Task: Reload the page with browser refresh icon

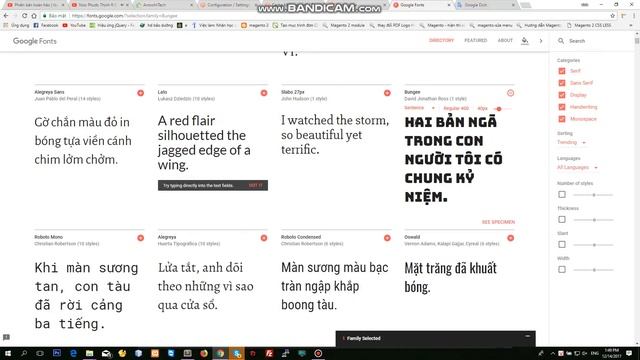Action: [x=24, y=16]
